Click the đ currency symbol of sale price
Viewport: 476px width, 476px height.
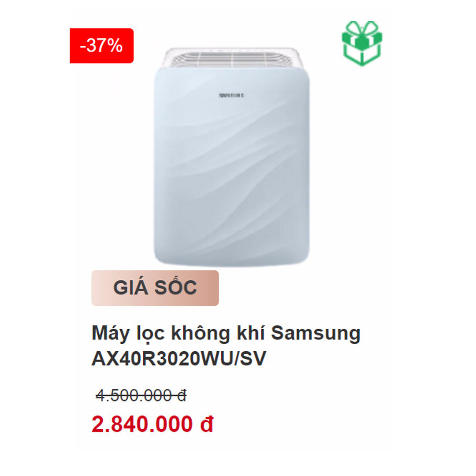point(207,424)
